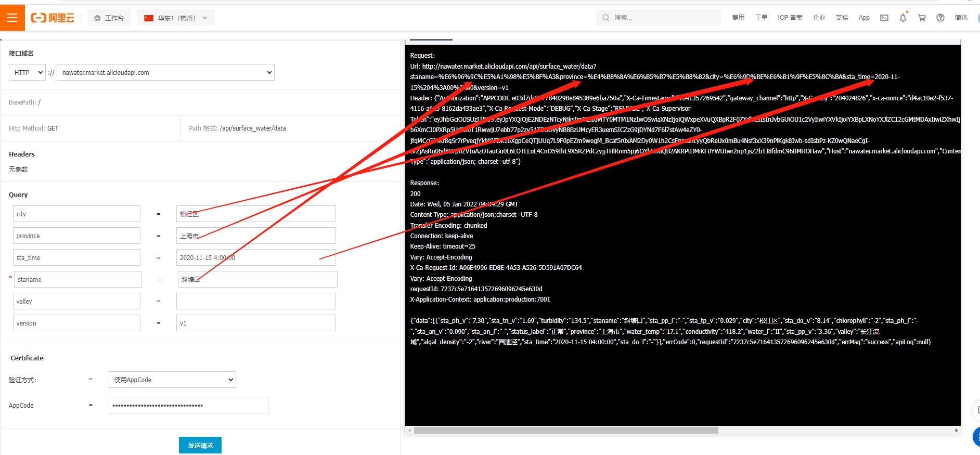The width and height of the screenshot is (980, 455).
Task: Click the X-Ca-Request-Id line
Action: click(x=496, y=267)
